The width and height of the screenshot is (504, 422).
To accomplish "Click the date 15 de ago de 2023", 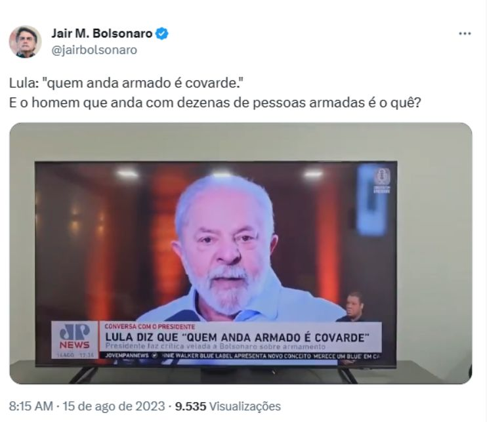I will tap(114, 406).
